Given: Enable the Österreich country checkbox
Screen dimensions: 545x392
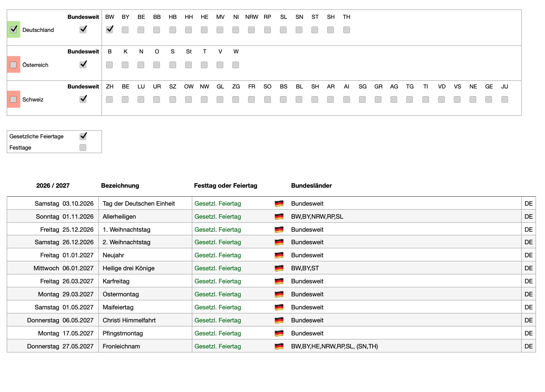Looking at the screenshot, I should coord(13,65).
